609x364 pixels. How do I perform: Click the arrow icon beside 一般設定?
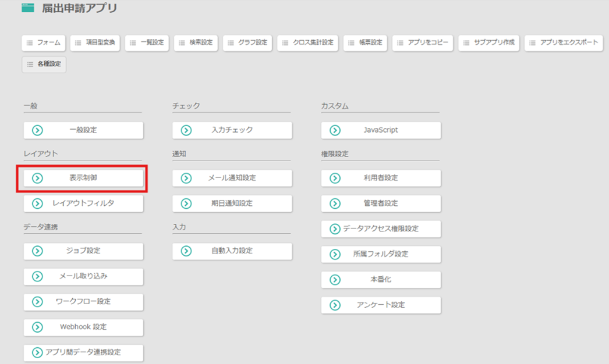point(37,130)
